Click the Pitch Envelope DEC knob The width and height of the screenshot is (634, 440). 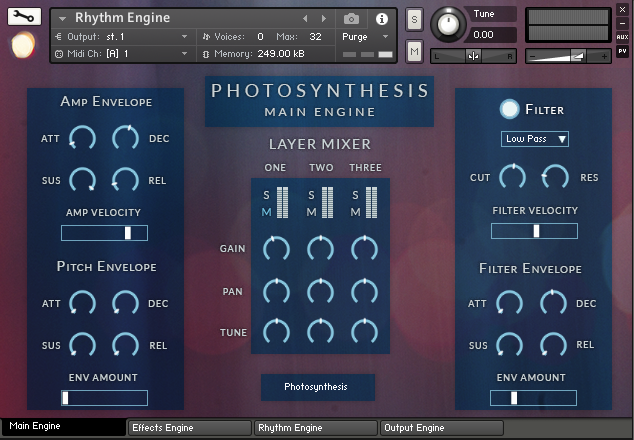(125, 303)
